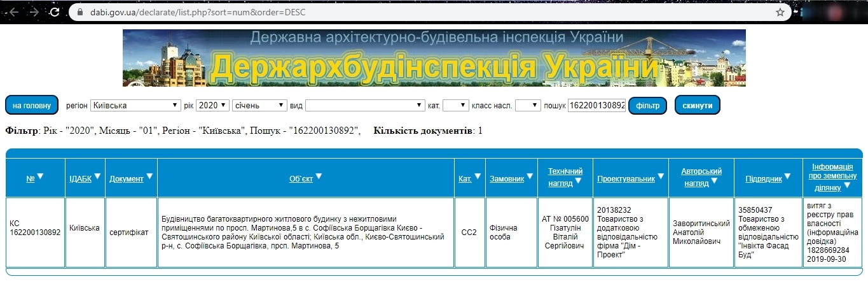This screenshot has width=868, height=286.
Task: Apply the filter with фільтр button
Action: coord(647,105)
